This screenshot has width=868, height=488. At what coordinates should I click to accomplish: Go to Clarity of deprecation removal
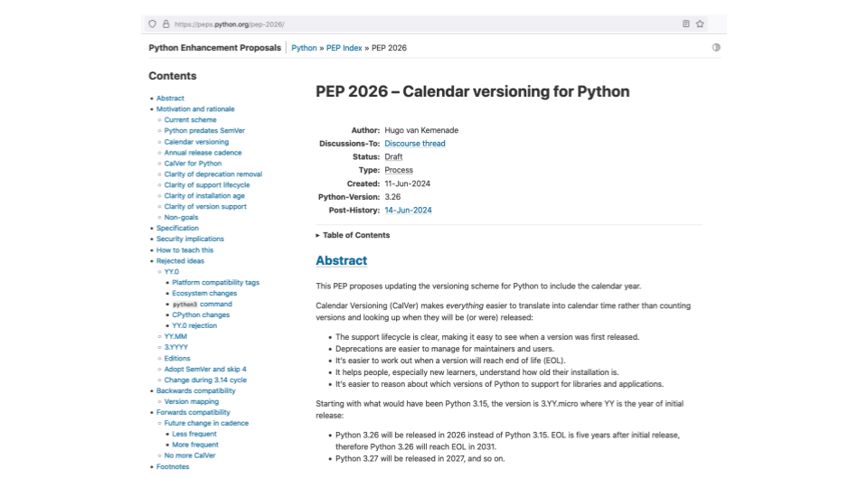[213, 174]
